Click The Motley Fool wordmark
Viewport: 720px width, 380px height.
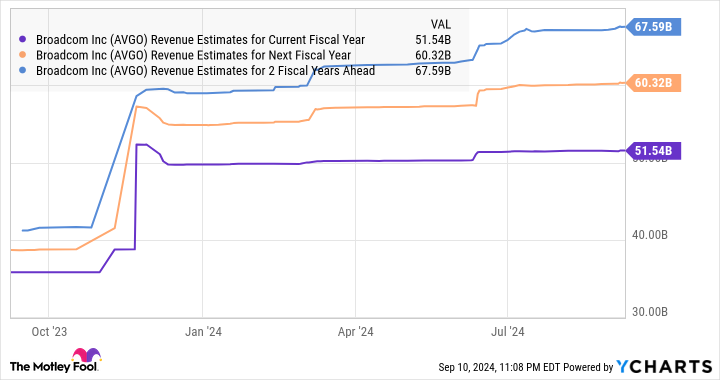click(54, 367)
